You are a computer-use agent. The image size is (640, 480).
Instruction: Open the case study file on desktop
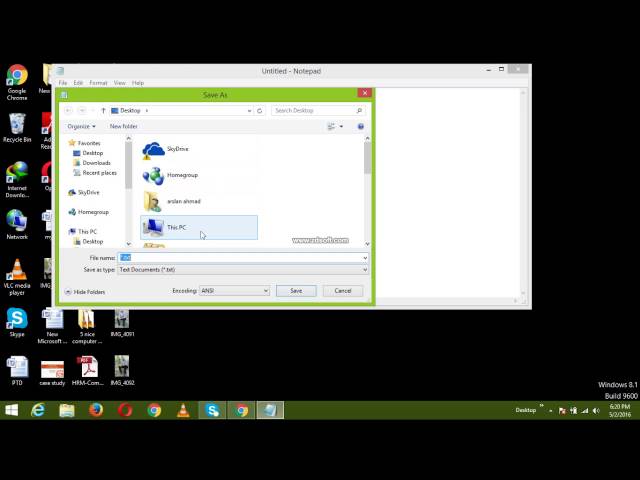tap(52, 373)
